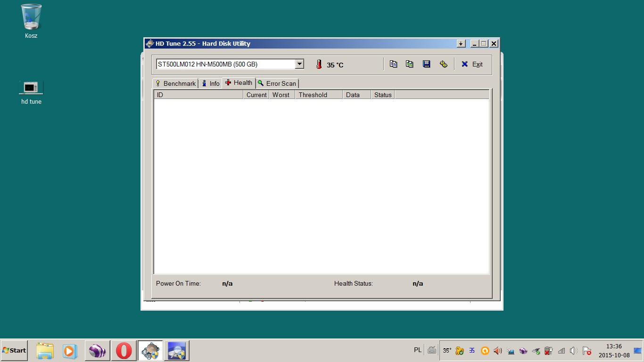Click the magnifier shield taskbar icon

pyautogui.click(x=176, y=351)
